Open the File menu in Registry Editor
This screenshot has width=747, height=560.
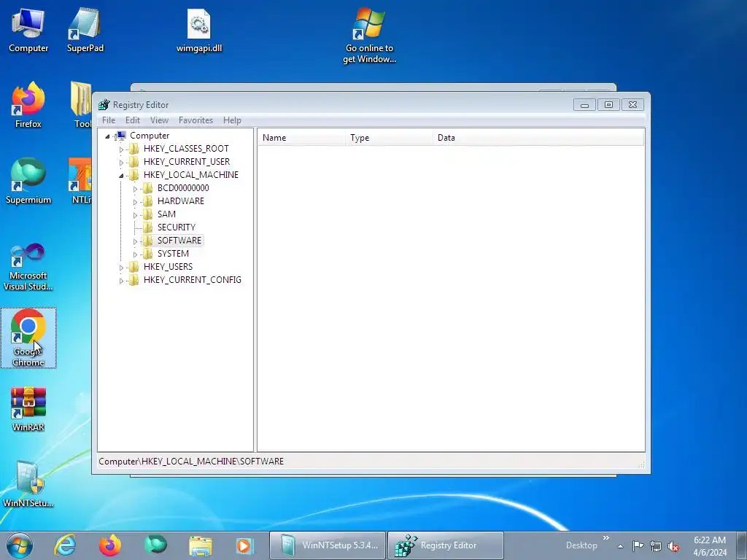109,120
